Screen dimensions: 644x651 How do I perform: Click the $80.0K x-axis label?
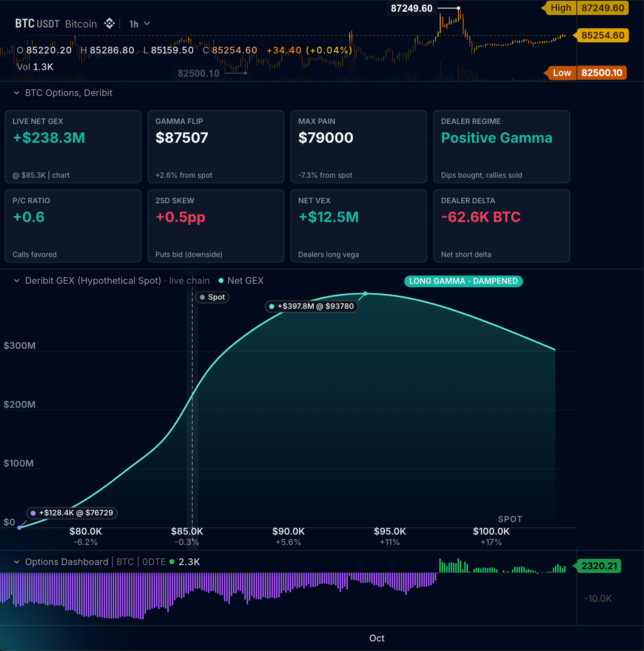(x=86, y=531)
